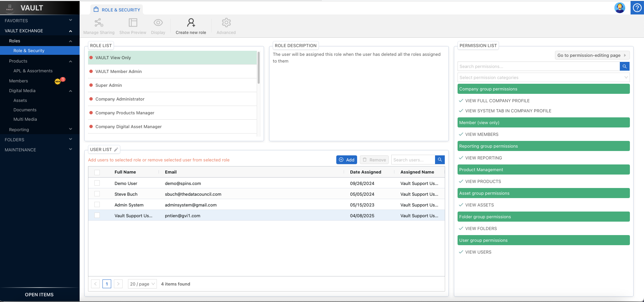Click the check mark beside VIEW REPORTING
The image size is (644, 302).
pyautogui.click(x=461, y=158)
